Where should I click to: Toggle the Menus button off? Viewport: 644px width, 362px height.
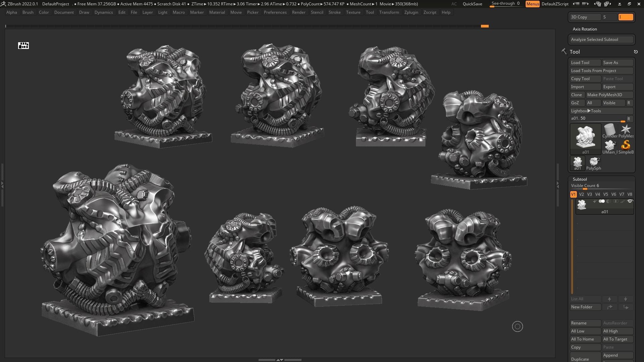coord(532,4)
